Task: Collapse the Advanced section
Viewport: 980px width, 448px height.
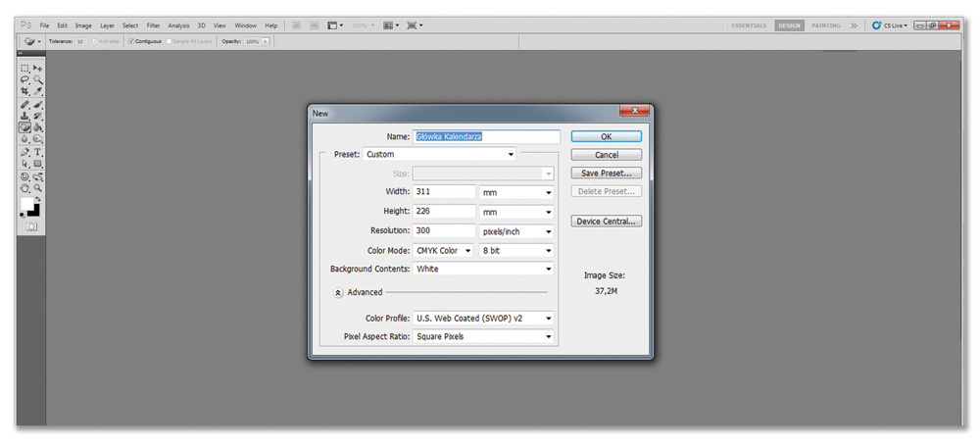Action: tap(338, 292)
